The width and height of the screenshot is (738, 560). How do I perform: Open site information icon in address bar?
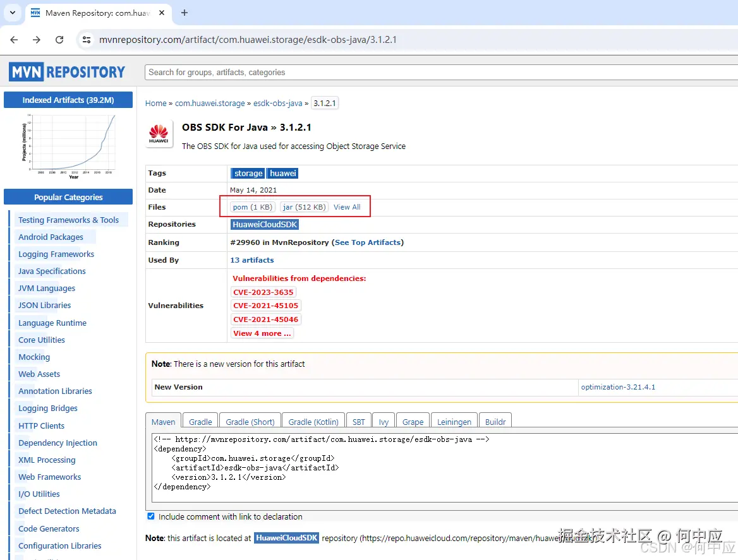point(87,40)
